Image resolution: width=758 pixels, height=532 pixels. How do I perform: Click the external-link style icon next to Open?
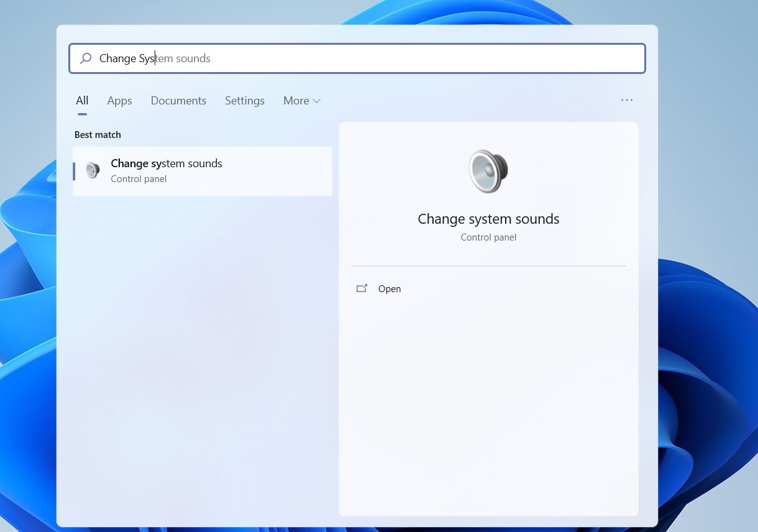pyautogui.click(x=362, y=288)
